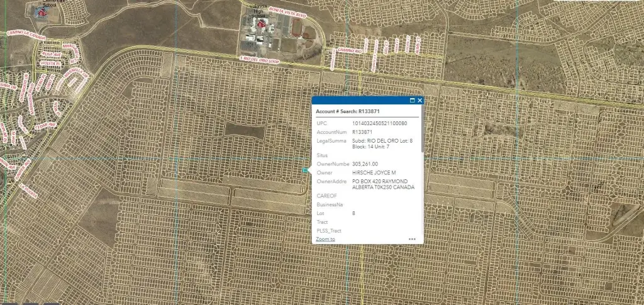Maximize the Account Search popup window

tap(413, 101)
